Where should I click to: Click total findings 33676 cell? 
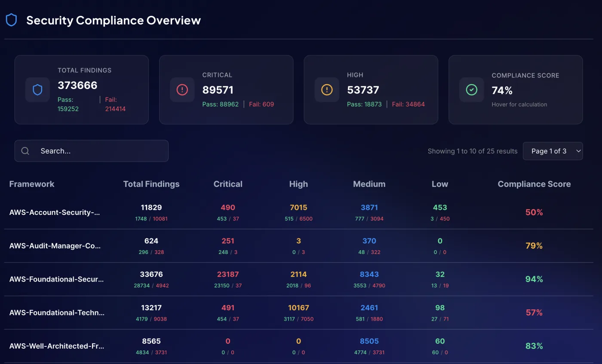pos(151,275)
